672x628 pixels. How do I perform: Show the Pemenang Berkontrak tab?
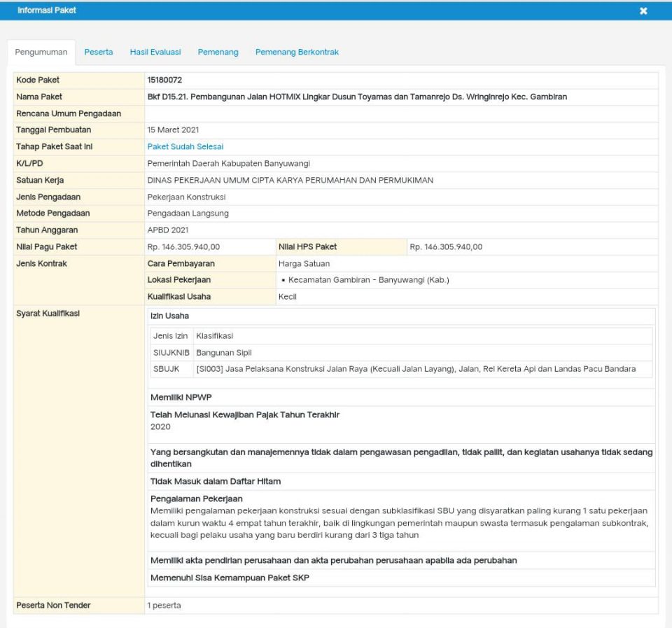pos(297,52)
